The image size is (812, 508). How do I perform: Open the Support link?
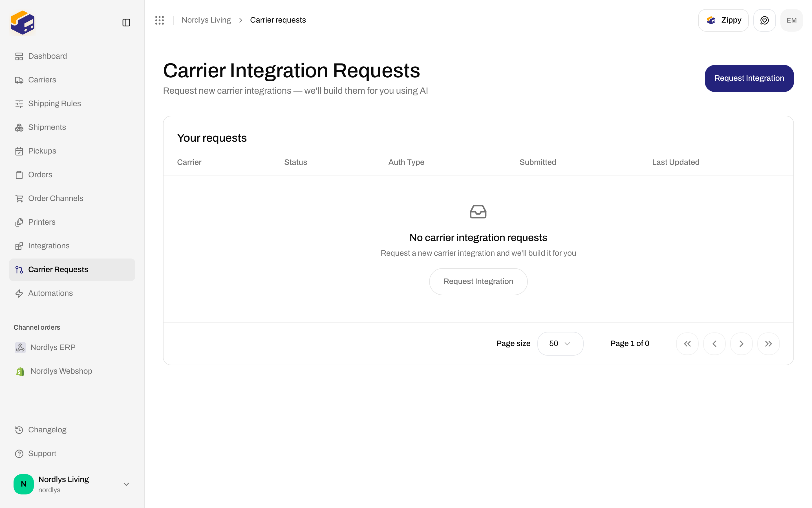[x=72, y=454]
